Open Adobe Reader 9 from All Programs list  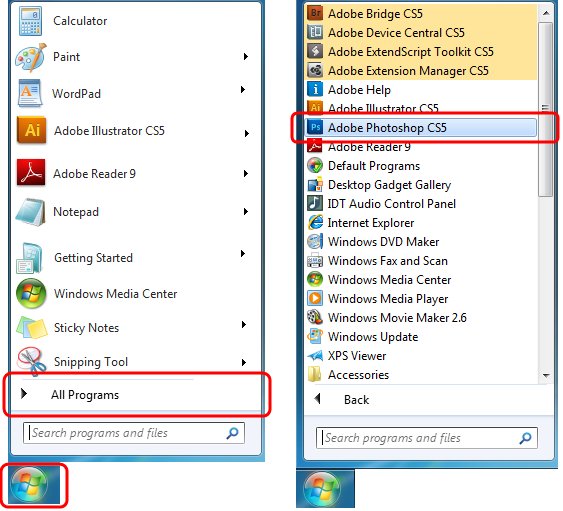[421, 147]
